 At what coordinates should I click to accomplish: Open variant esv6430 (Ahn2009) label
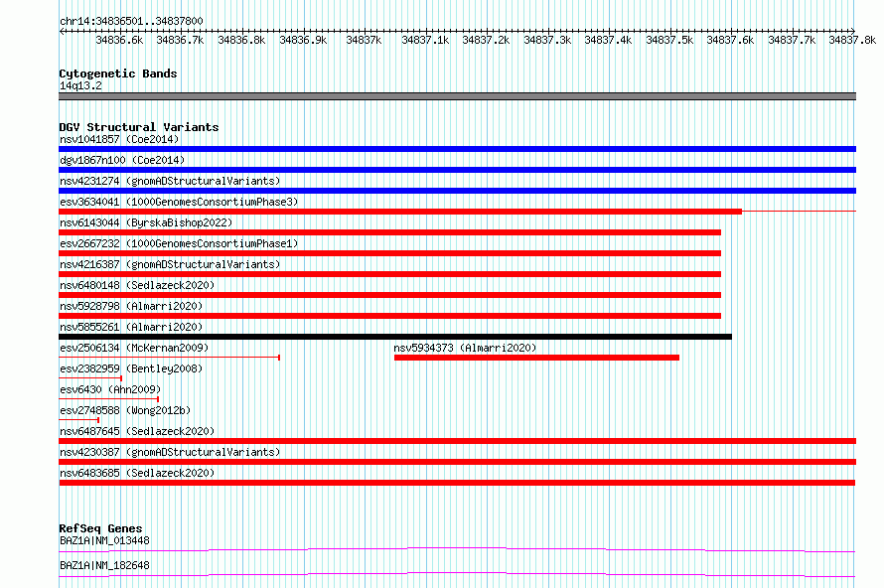pyautogui.click(x=110, y=389)
